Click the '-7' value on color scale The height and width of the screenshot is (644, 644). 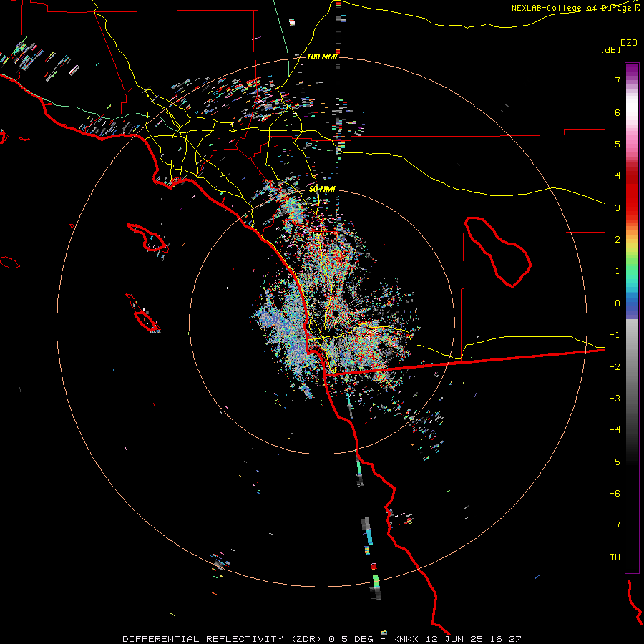click(615, 525)
